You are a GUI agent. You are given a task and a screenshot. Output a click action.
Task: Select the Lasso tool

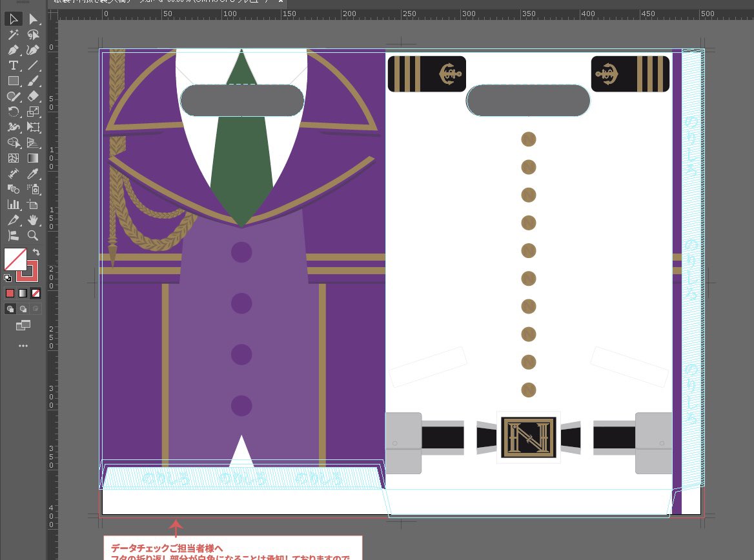tap(33, 35)
